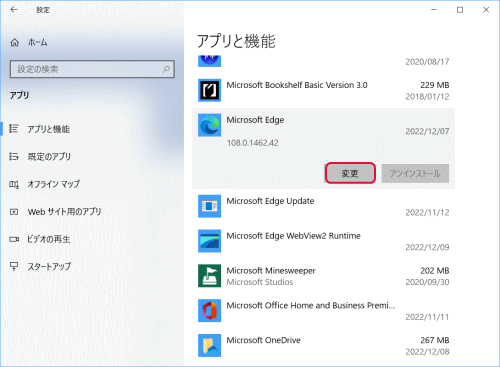500x367 pixels.
Task: Click the search magnifier icon
Action: [166, 69]
